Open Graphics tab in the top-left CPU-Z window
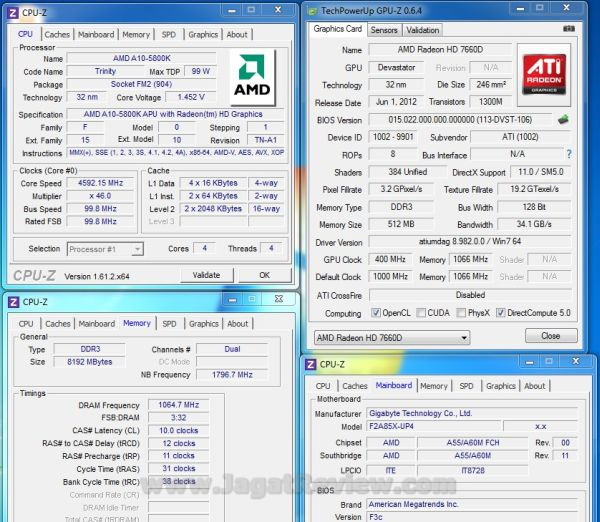 click(203, 34)
